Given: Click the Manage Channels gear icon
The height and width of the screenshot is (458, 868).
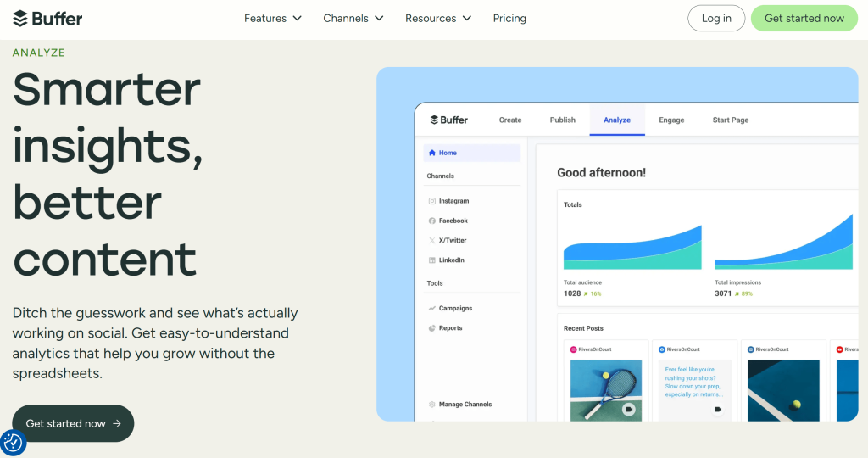Looking at the screenshot, I should coord(431,405).
